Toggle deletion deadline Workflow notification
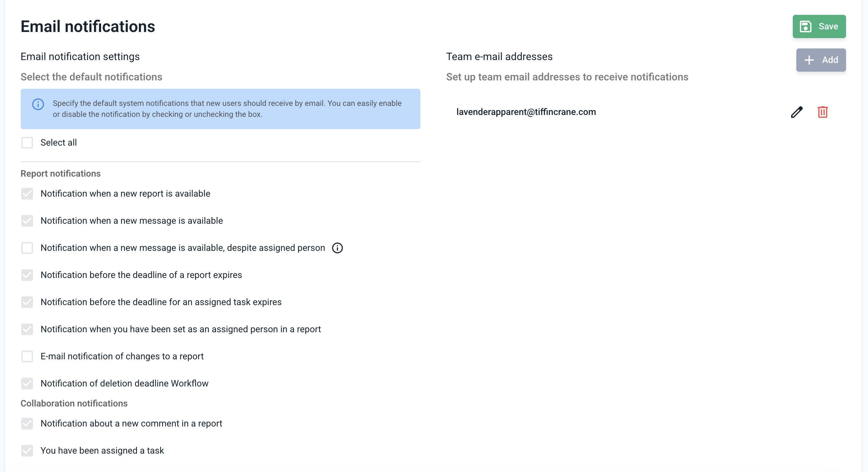Viewport: 868px width, 472px height. coord(27,384)
